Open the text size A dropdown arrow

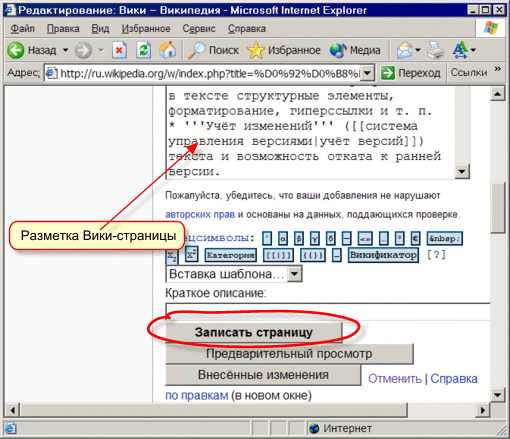pos(473,50)
